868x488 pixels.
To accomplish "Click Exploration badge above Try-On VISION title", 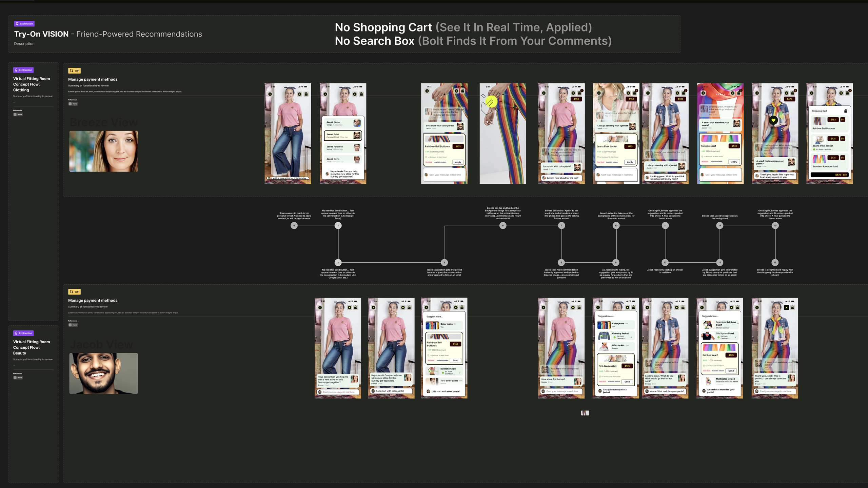I will click(24, 24).
